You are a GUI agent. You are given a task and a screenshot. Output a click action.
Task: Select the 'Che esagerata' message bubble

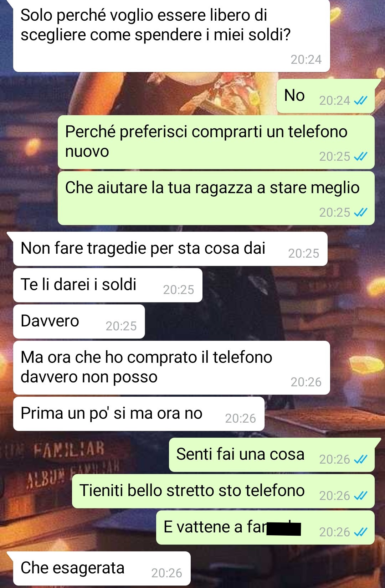(102, 568)
